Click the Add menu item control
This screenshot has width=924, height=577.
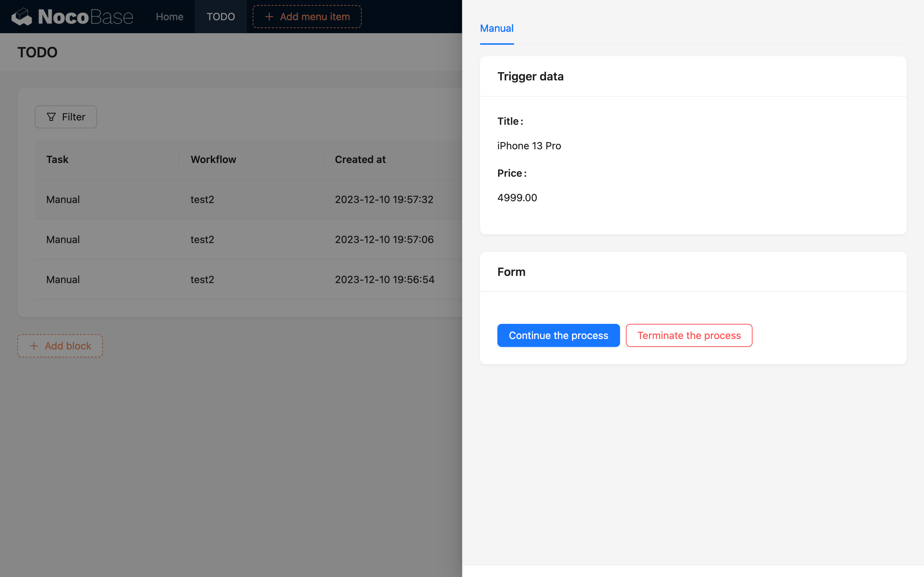(306, 17)
